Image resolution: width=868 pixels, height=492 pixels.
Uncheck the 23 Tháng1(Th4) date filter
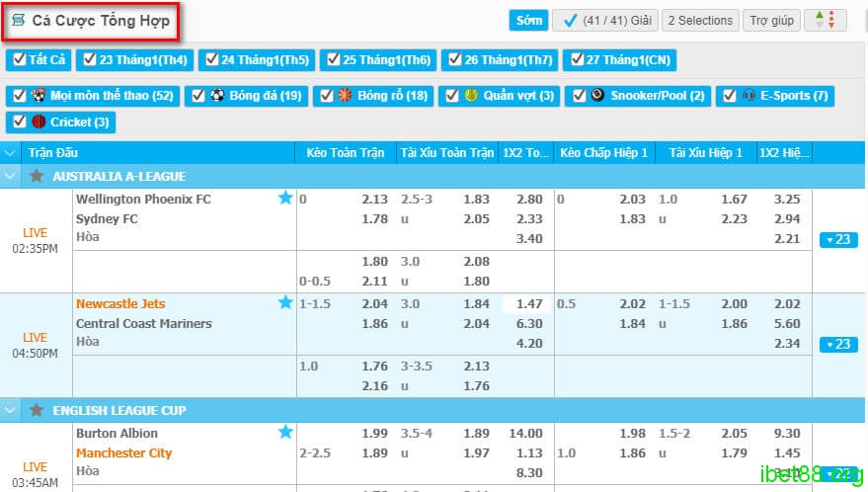point(90,59)
